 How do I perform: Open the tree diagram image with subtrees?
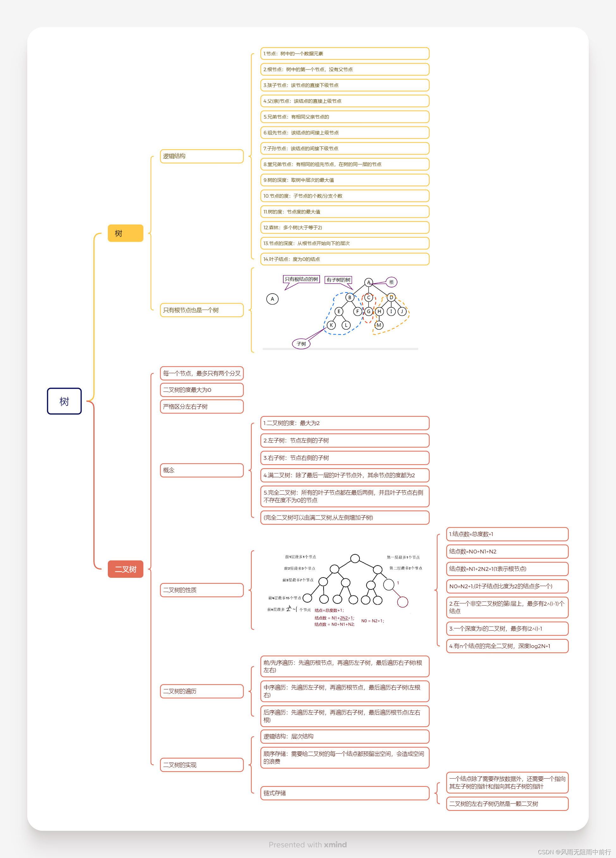point(340,310)
